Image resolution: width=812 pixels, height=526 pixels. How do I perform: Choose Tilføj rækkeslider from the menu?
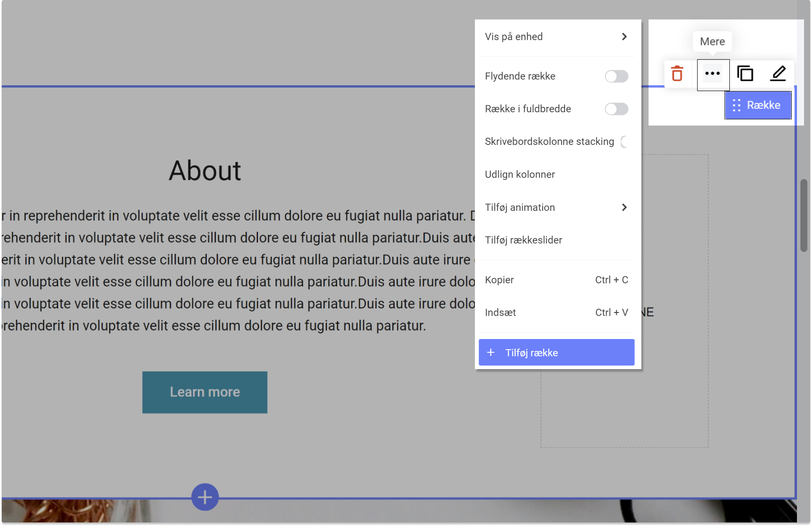coord(524,240)
